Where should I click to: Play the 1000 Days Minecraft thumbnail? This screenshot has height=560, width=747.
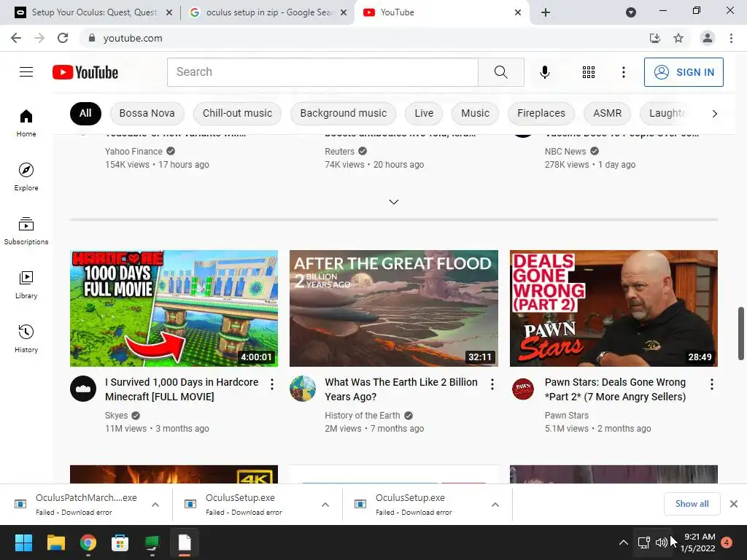point(174,308)
